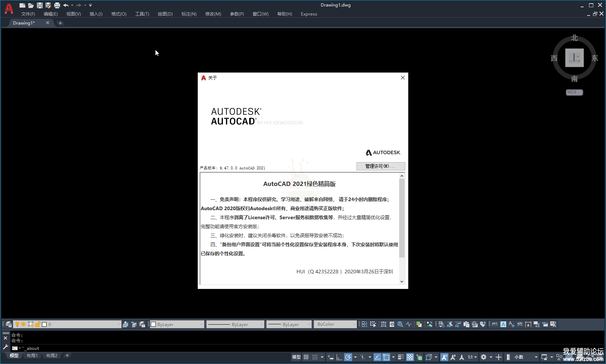Screen dimensions: 606x364
Task: Toggle drawing grid display in status bar
Action: point(306,357)
